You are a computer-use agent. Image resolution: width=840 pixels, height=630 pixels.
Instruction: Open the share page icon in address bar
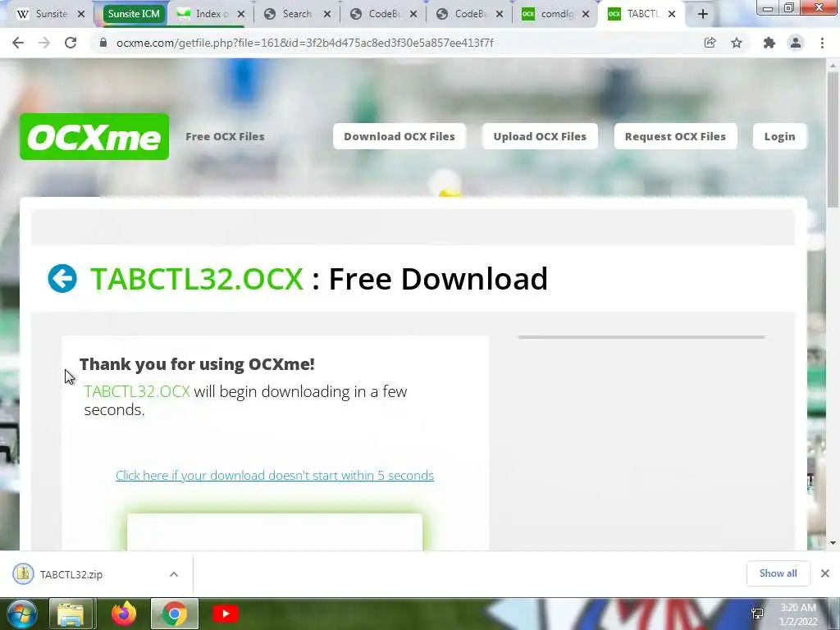coord(710,43)
